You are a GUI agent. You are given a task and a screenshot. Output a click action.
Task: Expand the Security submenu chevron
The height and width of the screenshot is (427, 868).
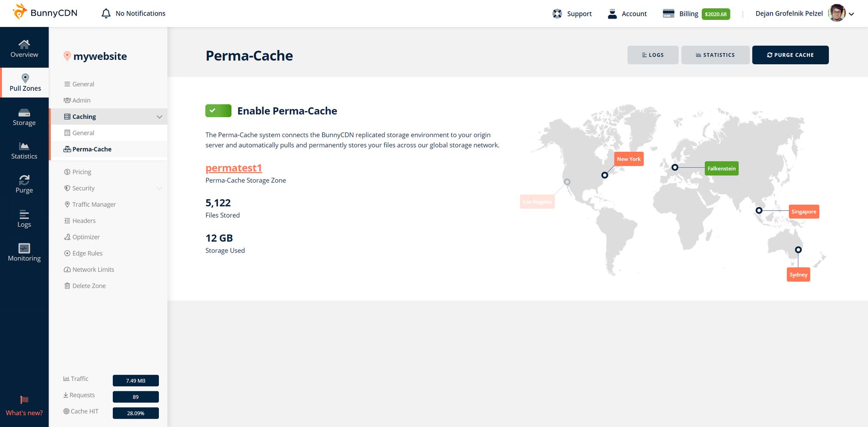click(x=159, y=188)
